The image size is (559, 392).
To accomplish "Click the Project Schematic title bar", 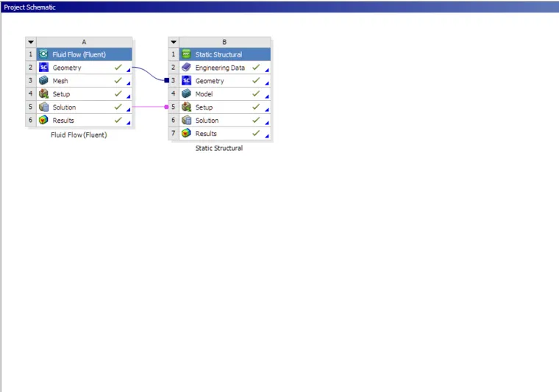I will tap(279, 7).
